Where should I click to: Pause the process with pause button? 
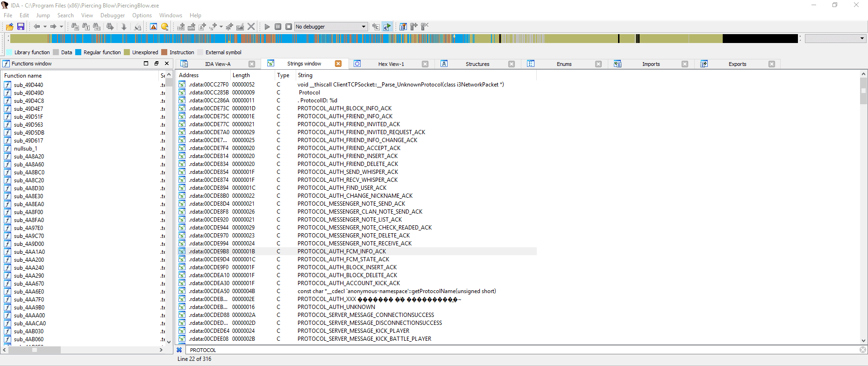pyautogui.click(x=278, y=27)
